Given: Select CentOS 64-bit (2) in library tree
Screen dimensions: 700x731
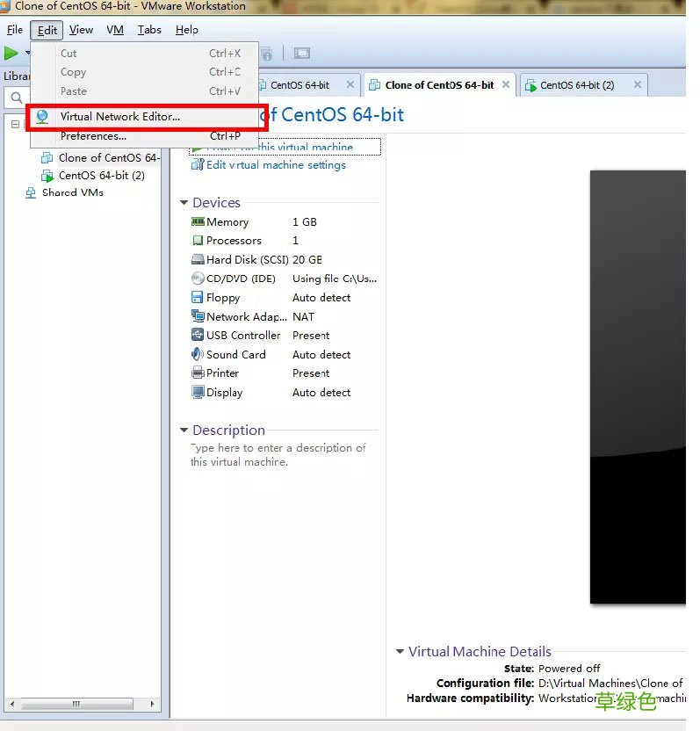Looking at the screenshot, I should click(102, 176).
